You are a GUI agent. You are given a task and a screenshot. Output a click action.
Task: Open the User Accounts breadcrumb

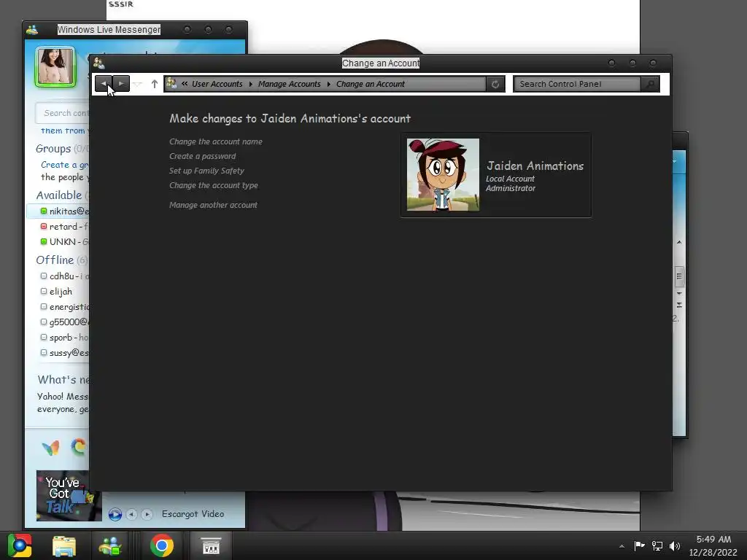click(x=217, y=84)
